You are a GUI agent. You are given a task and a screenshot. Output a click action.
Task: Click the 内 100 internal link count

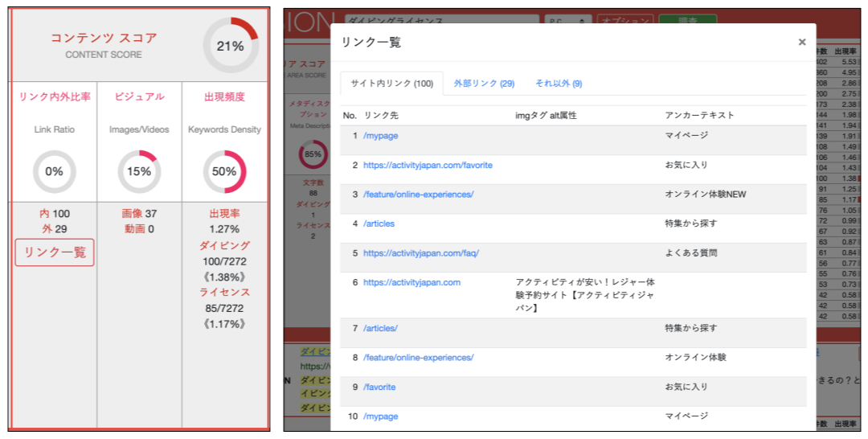click(55, 214)
